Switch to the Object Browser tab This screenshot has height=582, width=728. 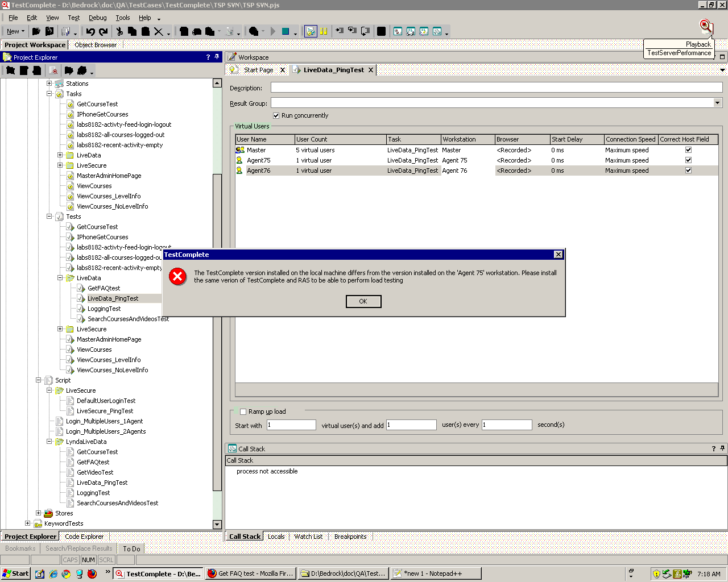point(96,45)
